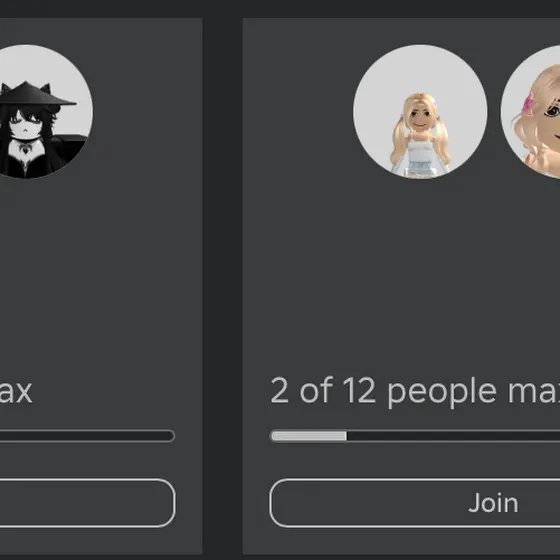Click empty area of right card below avatars

400,275
